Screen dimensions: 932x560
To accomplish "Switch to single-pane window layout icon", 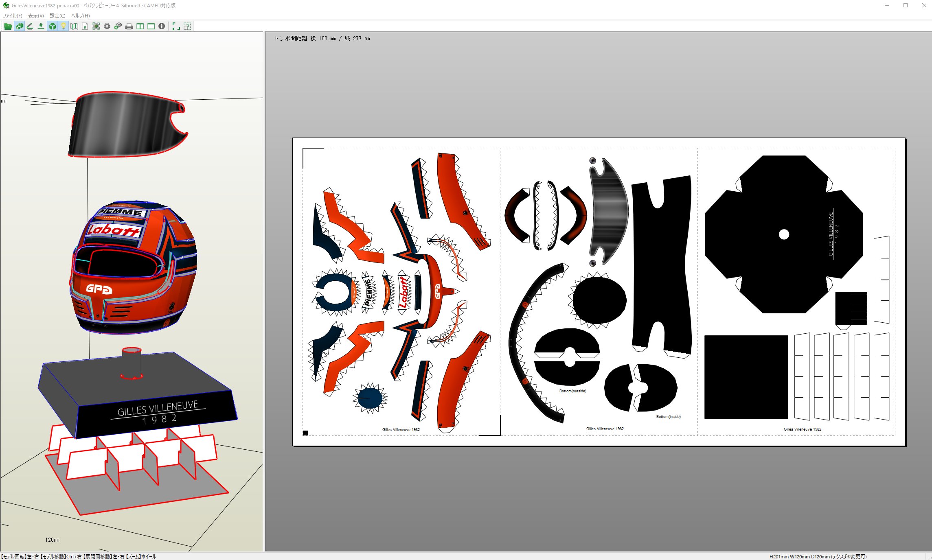I will (x=151, y=26).
